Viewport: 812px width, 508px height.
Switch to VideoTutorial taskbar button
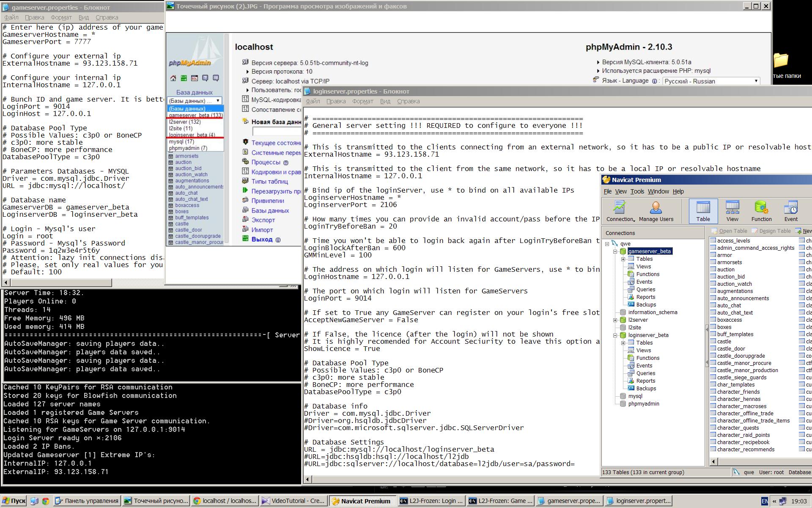tap(294, 501)
